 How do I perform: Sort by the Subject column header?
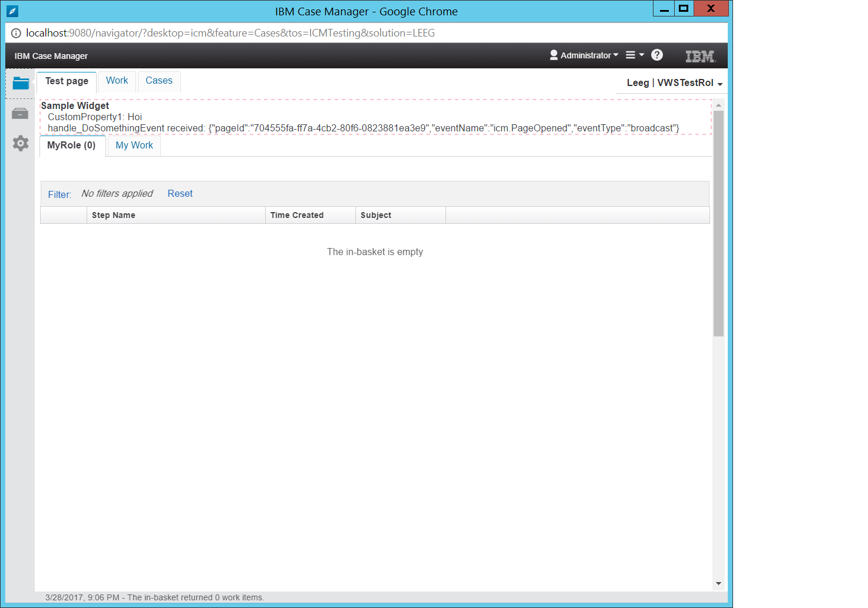tap(401, 215)
